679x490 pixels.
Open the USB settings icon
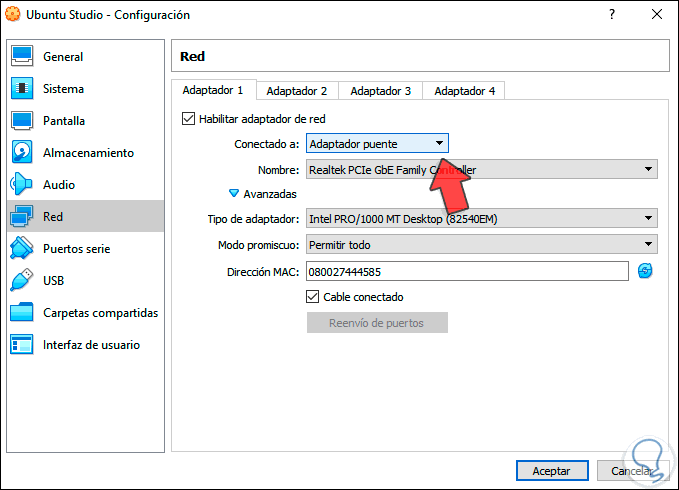(23, 281)
